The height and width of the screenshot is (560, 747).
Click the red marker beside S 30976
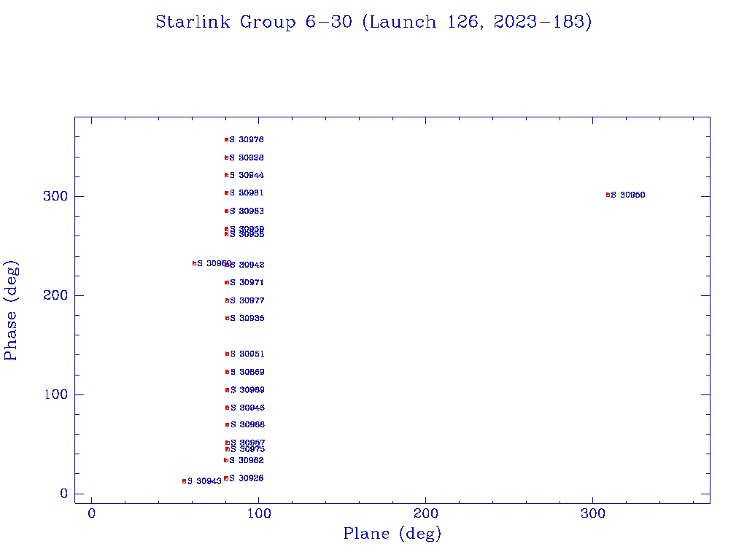pyautogui.click(x=226, y=139)
